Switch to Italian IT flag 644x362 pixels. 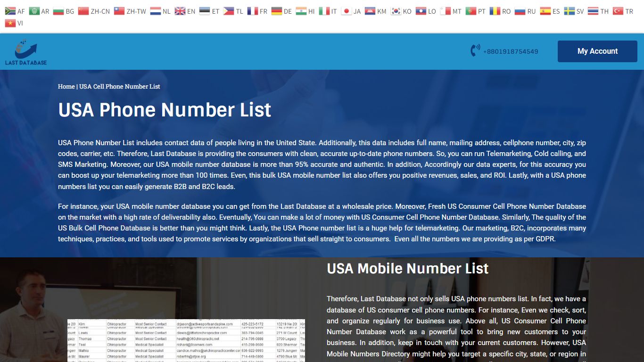328,11
